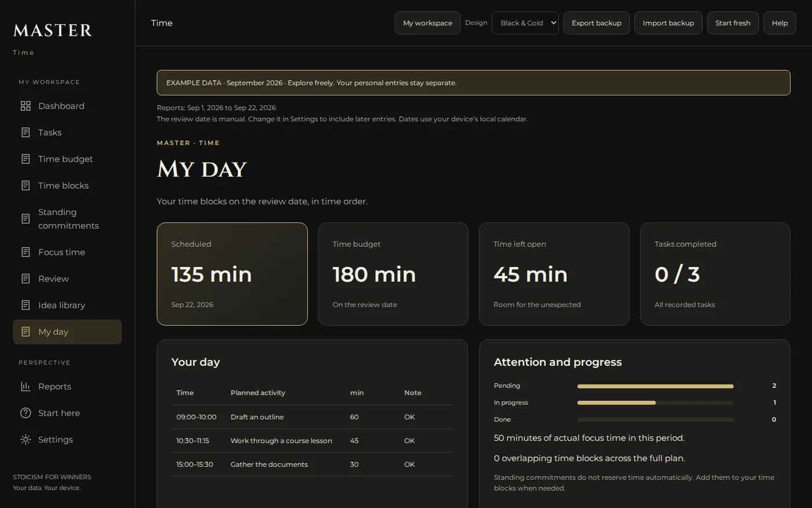812x508 pixels.
Task: Click the MASTER logo title
Action: coord(53,30)
